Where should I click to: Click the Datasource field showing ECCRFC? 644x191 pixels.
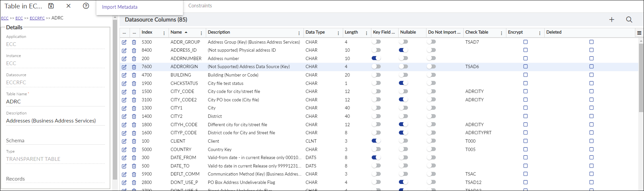[55, 83]
